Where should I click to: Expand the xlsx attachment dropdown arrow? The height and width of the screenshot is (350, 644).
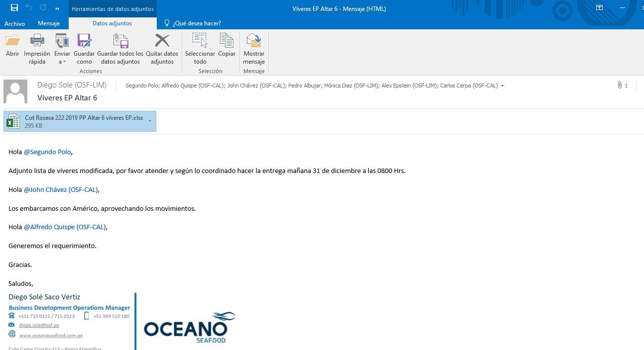point(150,121)
